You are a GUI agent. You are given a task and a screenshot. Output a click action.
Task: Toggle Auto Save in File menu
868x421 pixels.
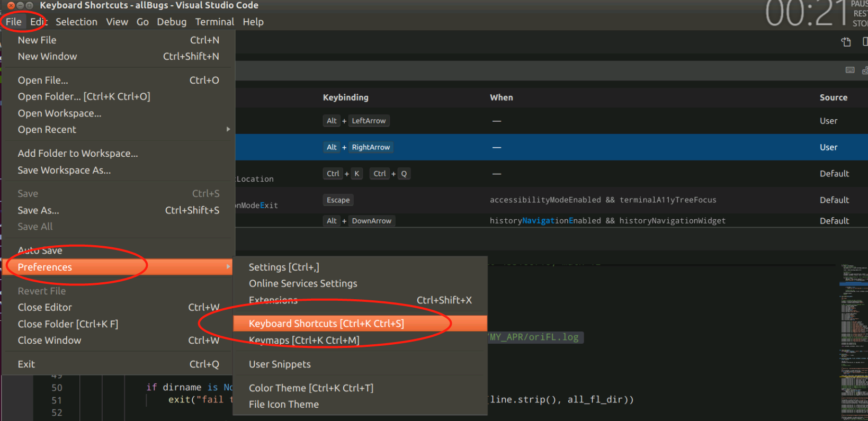[x=119, y=250]
